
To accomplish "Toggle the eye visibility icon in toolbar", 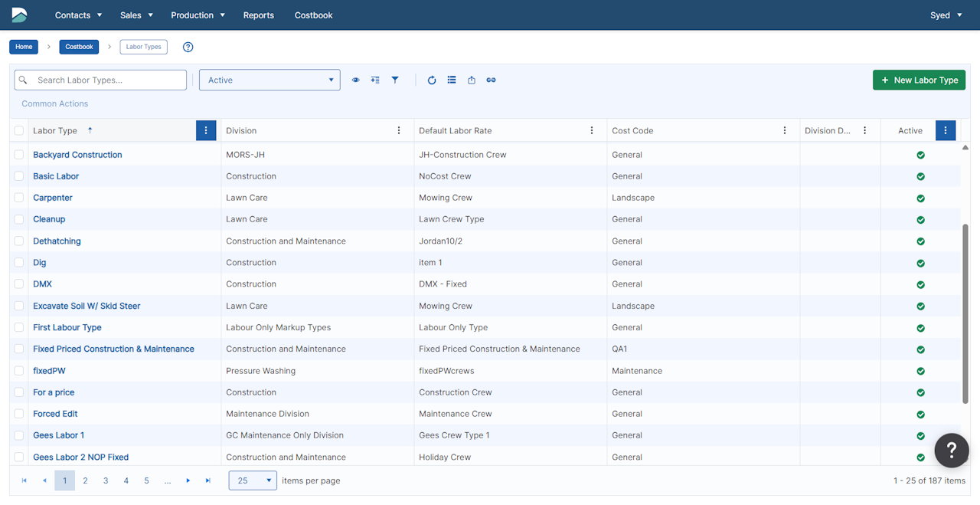I will (x=355, y=80).
